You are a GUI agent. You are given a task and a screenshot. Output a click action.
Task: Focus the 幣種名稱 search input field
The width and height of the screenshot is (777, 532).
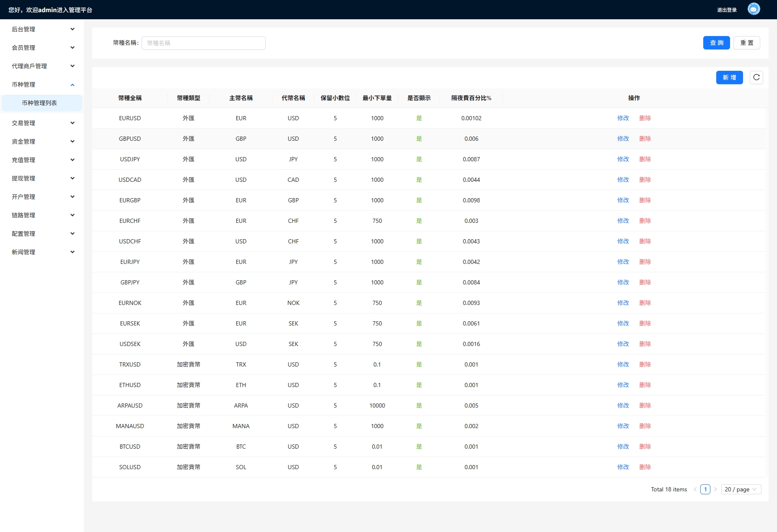[x=204, y=43]
